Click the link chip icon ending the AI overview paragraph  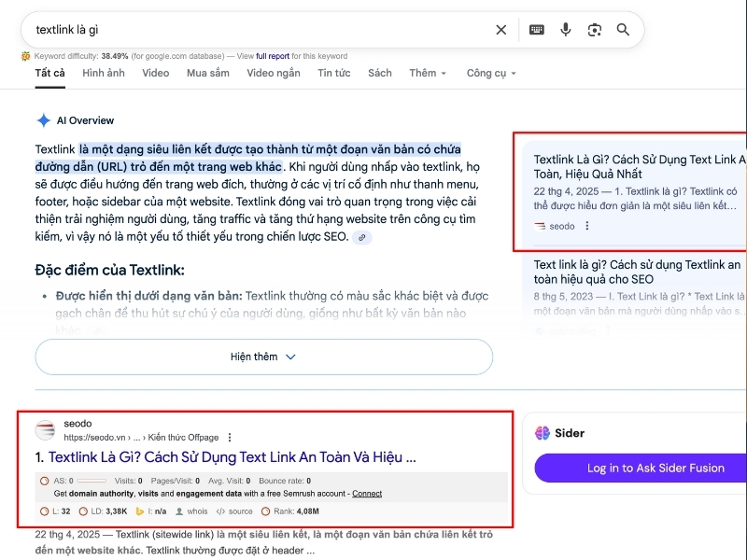click(x=361, y=238)
